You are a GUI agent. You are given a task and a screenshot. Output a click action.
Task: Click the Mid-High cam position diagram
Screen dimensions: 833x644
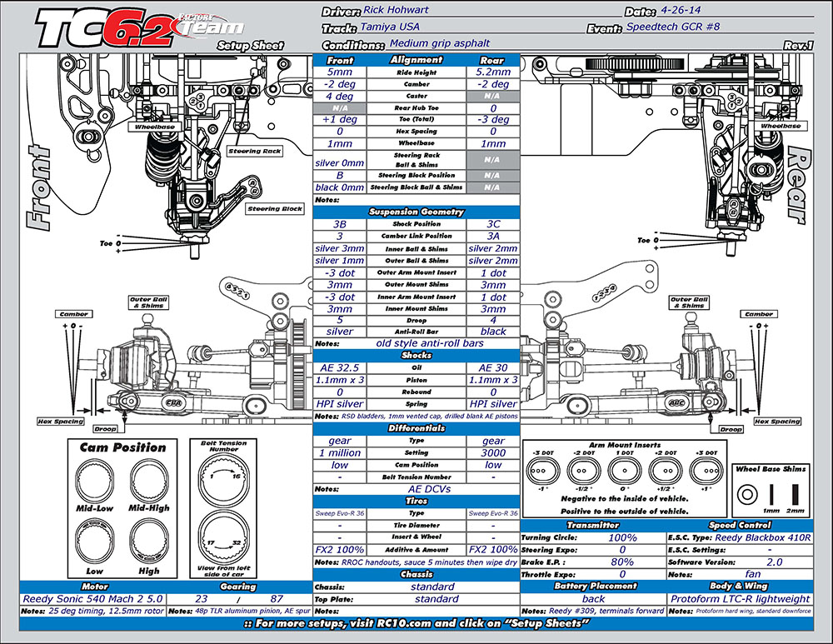149,480
